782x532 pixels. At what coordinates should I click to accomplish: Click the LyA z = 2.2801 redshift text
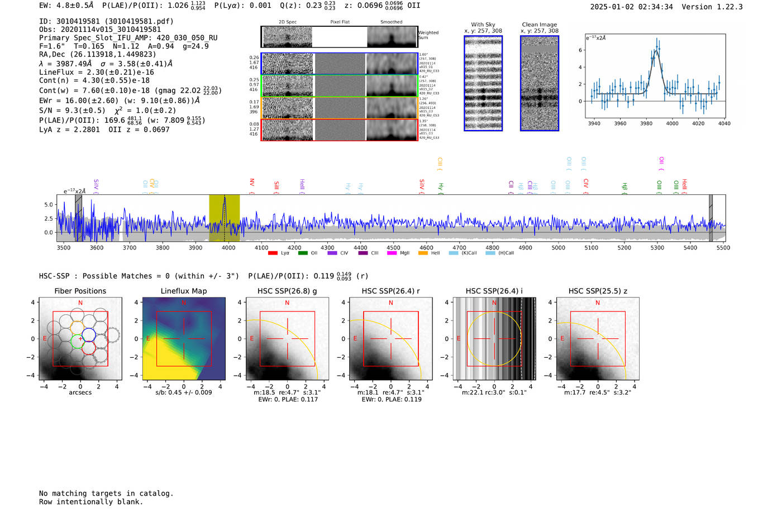70,130
